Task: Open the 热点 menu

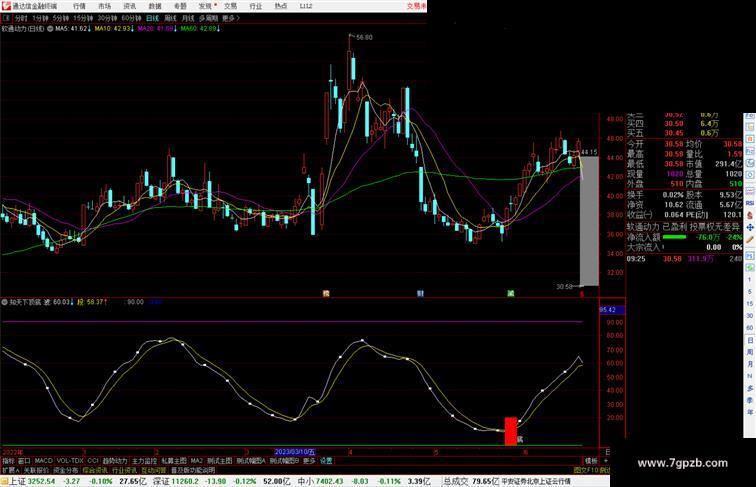Action: (x=281, y=6)
